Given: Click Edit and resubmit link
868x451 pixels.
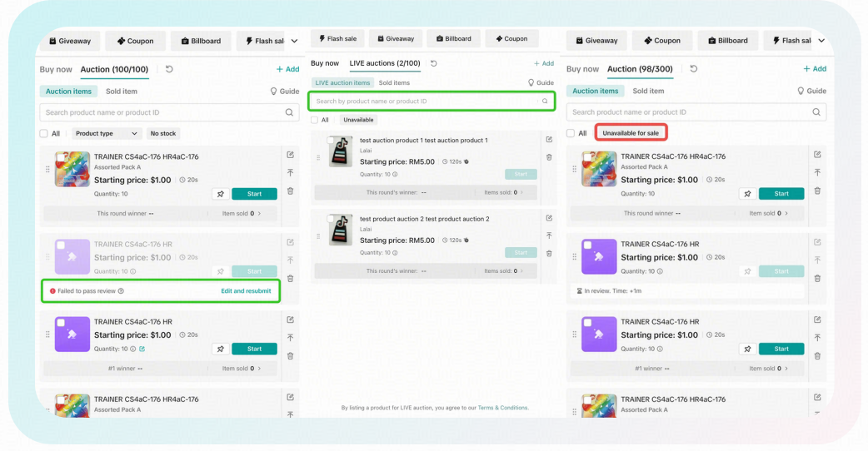Looking at the screenshot, I should pos(246,290).
